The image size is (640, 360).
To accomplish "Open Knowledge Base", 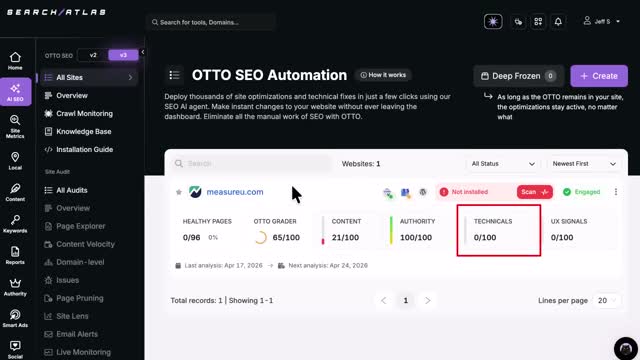I will coord(83,131).
